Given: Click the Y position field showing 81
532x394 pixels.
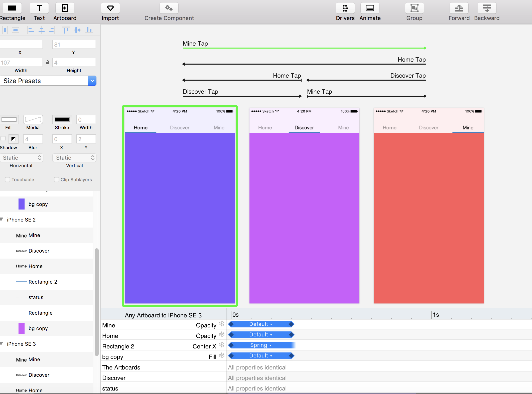Looking at the screenshot, I should coord(74,44).
